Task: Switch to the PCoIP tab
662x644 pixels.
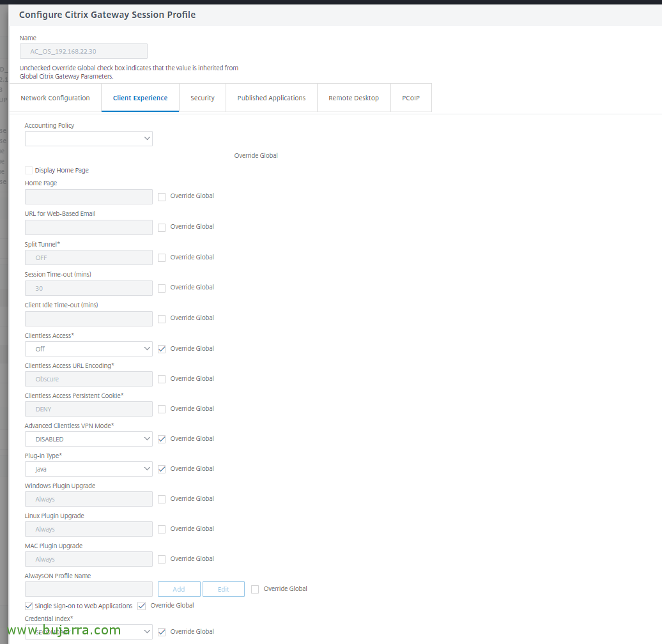Action: pos(411,98)
